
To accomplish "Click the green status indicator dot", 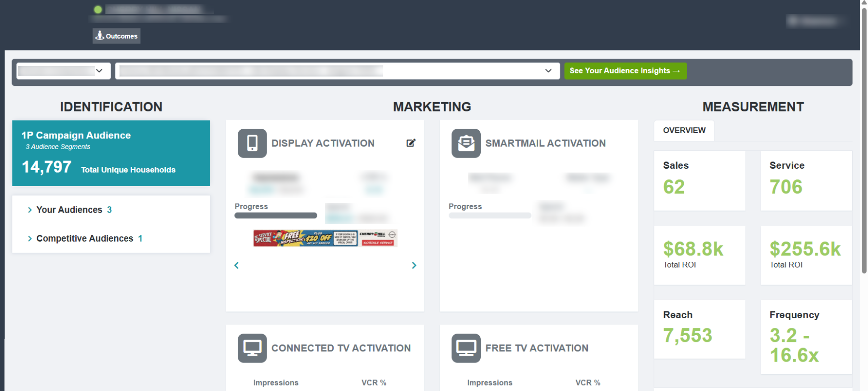I will pyautogui.click(x=98, y=9).
